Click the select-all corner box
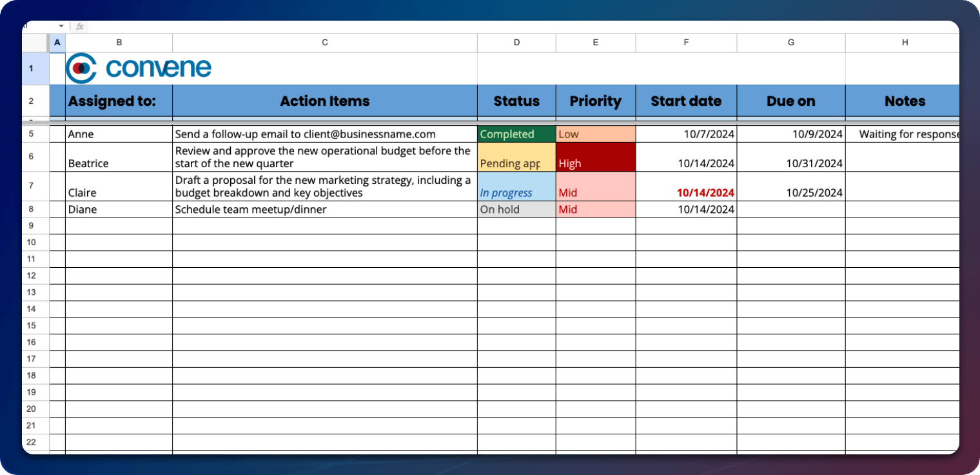Image resolution: width=980 pixels, height=475 pixels. click(35, 43)
